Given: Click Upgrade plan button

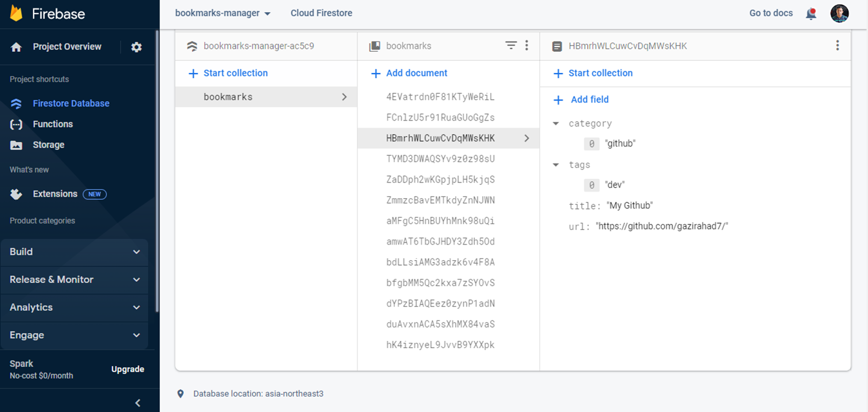Looking at the screenshot, I should 128,369.
